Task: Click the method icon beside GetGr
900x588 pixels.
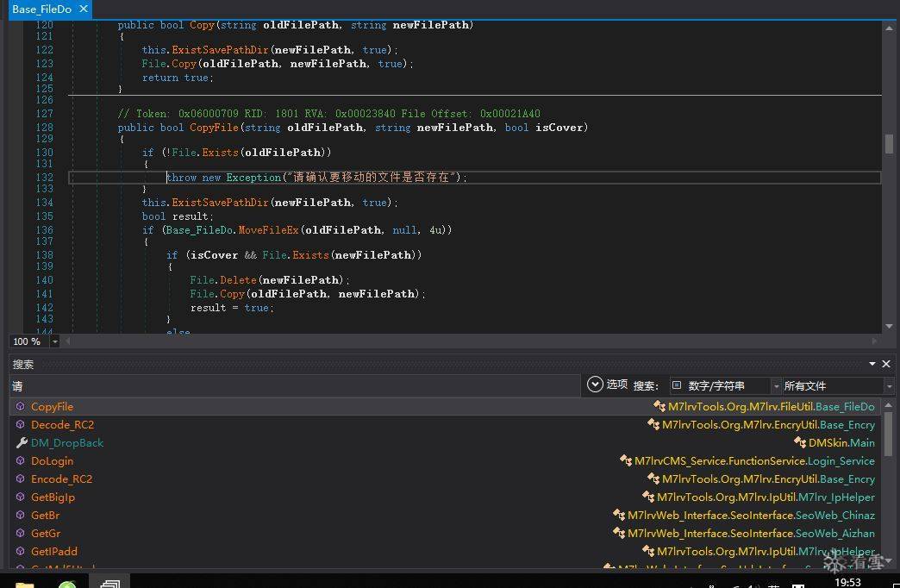Action: pyautogui.click(x=21, y=534)
